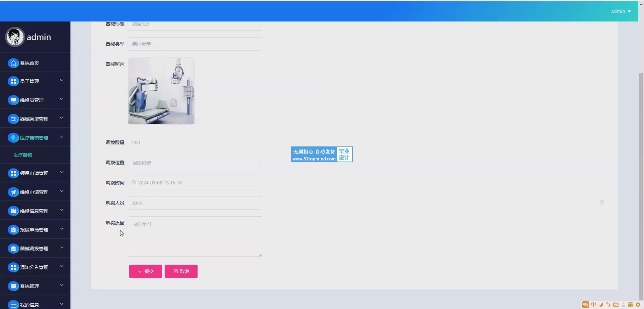
Task: Expand the 器械调拨管理 chevron
Action: 62,248
